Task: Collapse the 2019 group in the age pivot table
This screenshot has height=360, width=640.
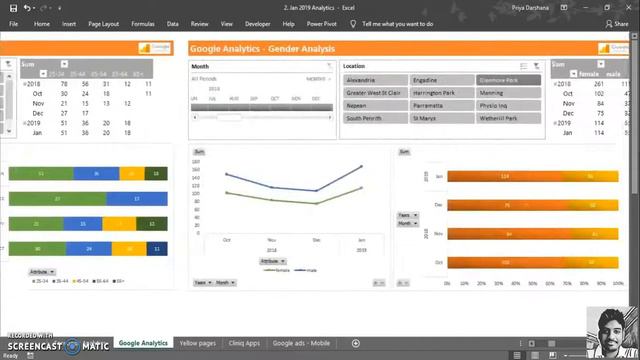Action: 24,123
